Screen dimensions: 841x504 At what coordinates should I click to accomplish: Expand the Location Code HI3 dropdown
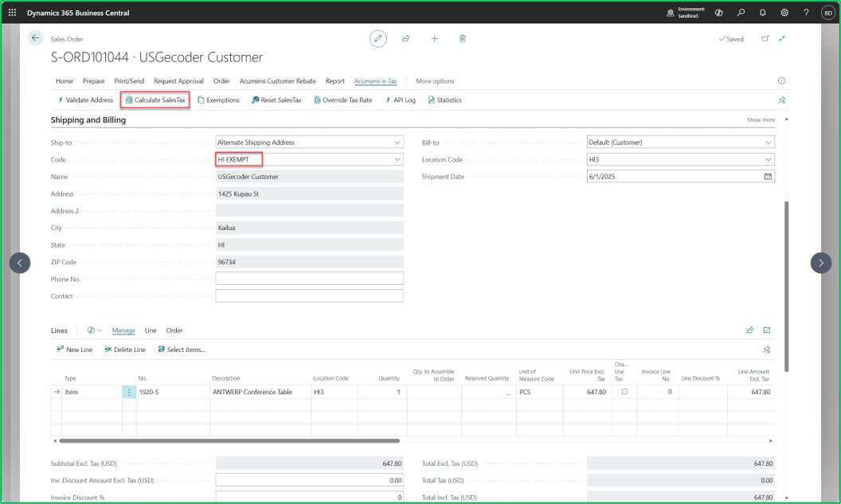click(768, 159)
